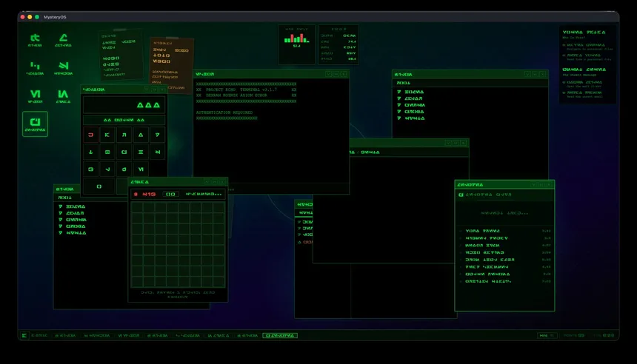Click the icon in the music player header

[x=461, y=195]
